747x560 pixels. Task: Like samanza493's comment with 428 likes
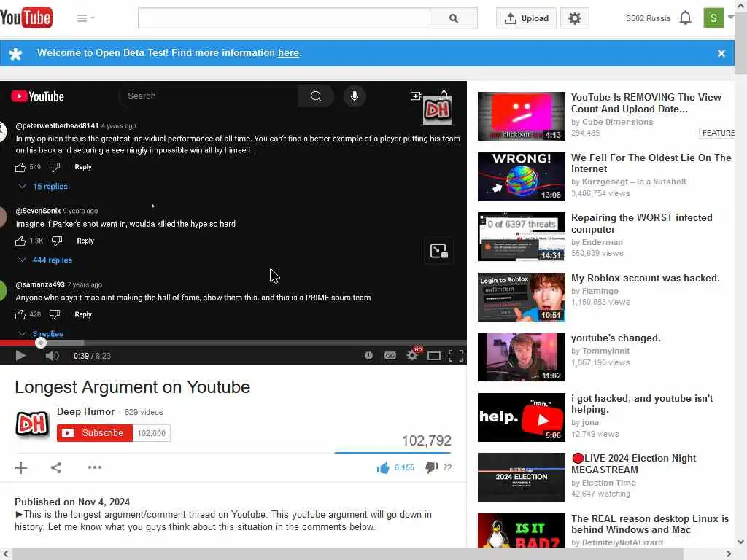pos(20,315)
